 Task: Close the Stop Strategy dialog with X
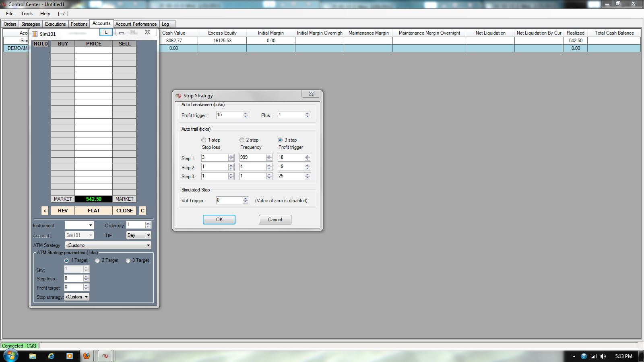311,94
